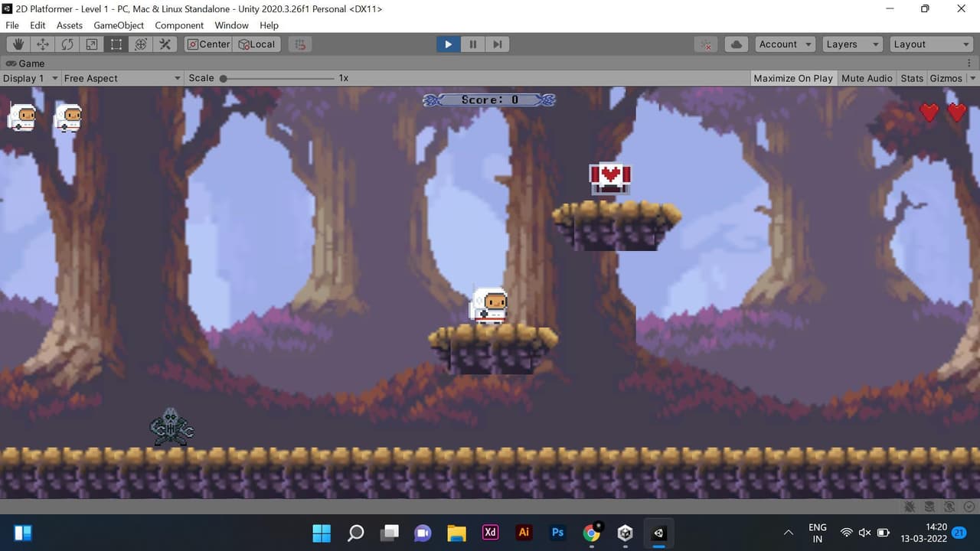Open the File menu
980x551 pixels.
point(12,25)
